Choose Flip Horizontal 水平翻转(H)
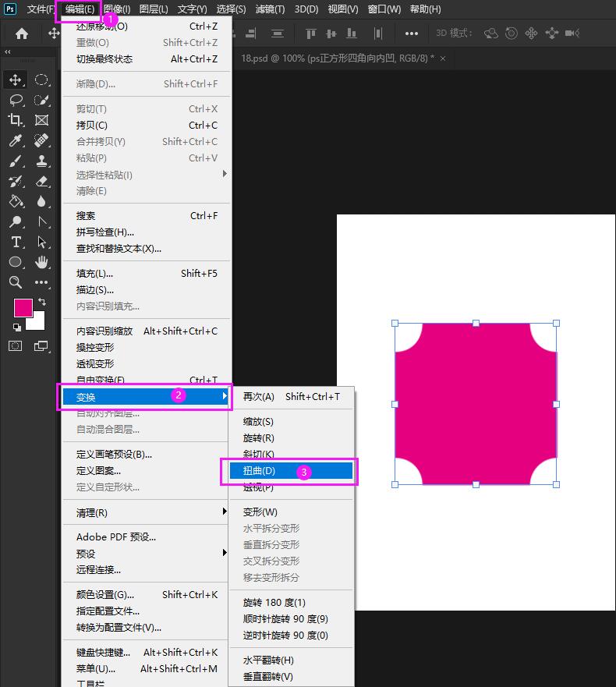This screenshot has height=687, width=616. pos(291,660)
